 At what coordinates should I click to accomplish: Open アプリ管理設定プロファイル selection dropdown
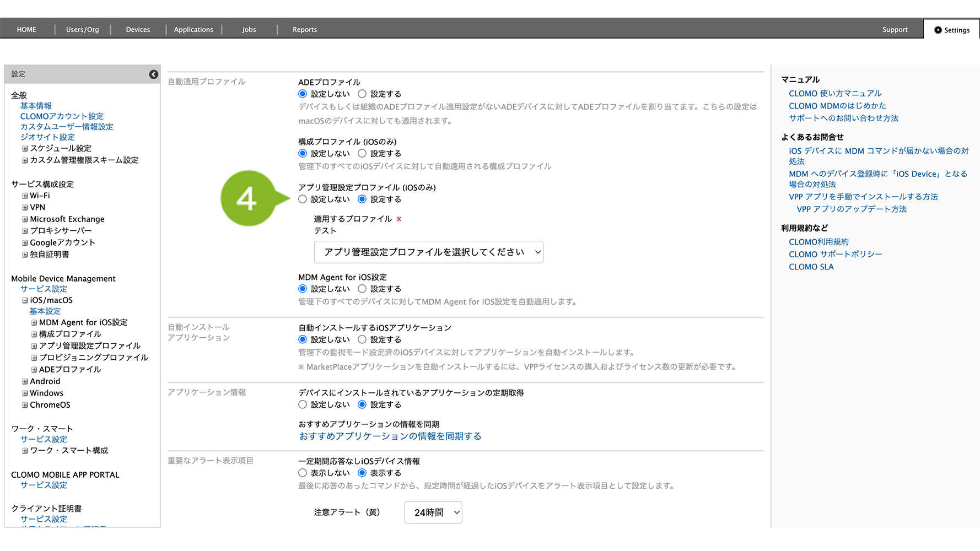click(x=428, y=252)
